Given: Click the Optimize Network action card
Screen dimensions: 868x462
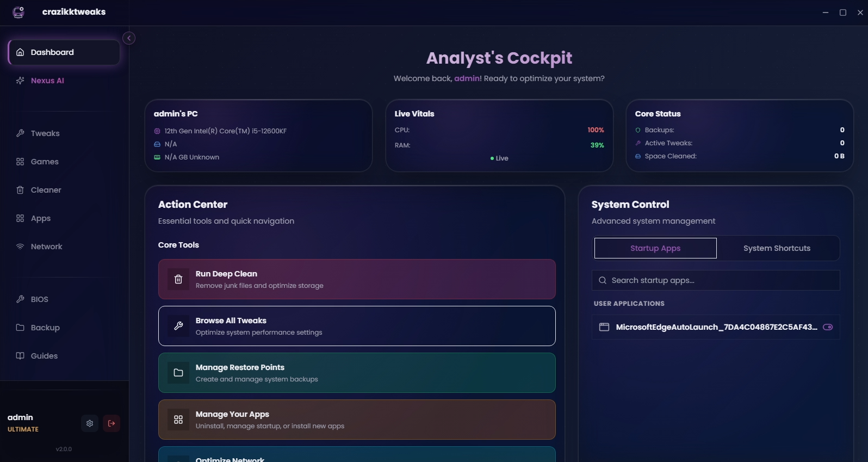Looking at the screenshot, I should 357,455.
